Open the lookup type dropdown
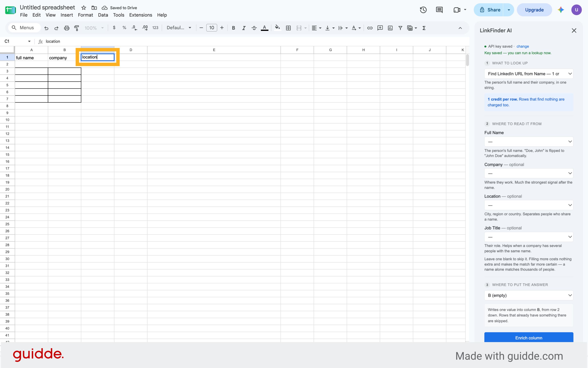This screenshot has width=588, height=368. (529, 74)
